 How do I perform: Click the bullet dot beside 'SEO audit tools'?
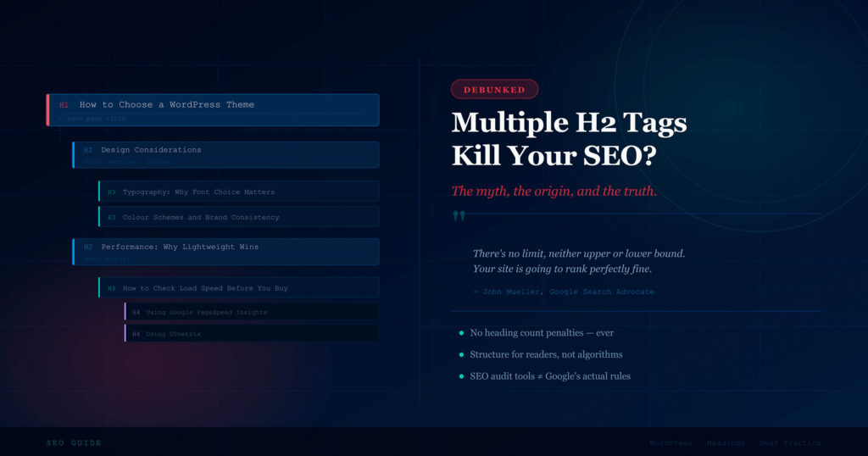[x=461, y=376]
